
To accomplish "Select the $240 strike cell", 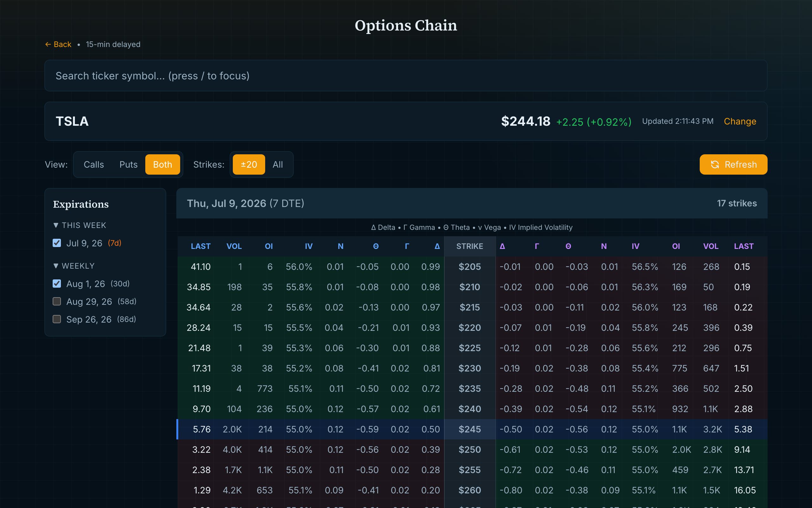I will coord(470,409).
